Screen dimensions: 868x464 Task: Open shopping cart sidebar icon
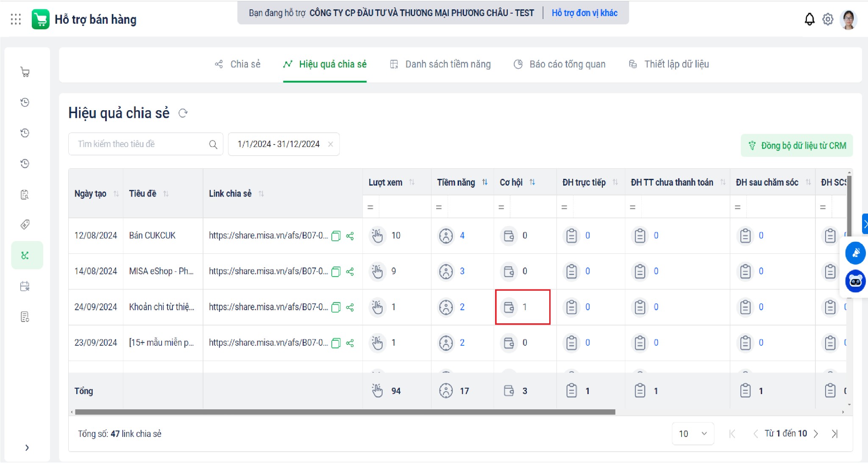[25, 72]
